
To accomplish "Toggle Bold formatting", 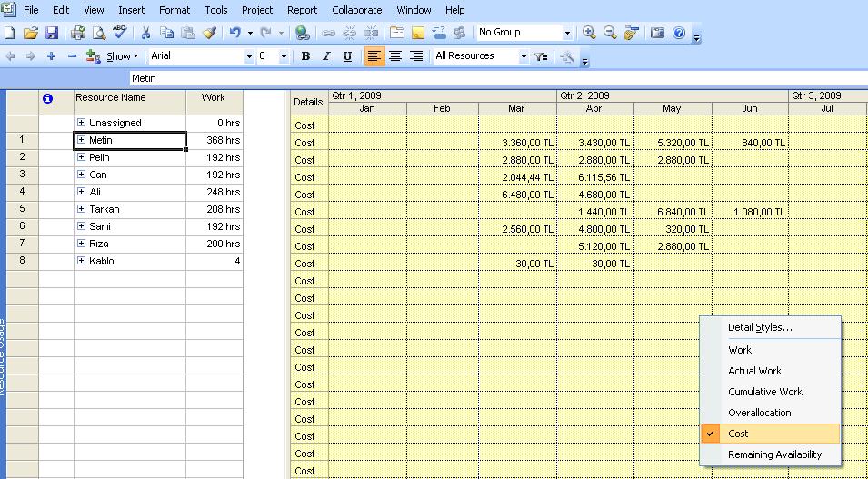I will click(305, 56).
